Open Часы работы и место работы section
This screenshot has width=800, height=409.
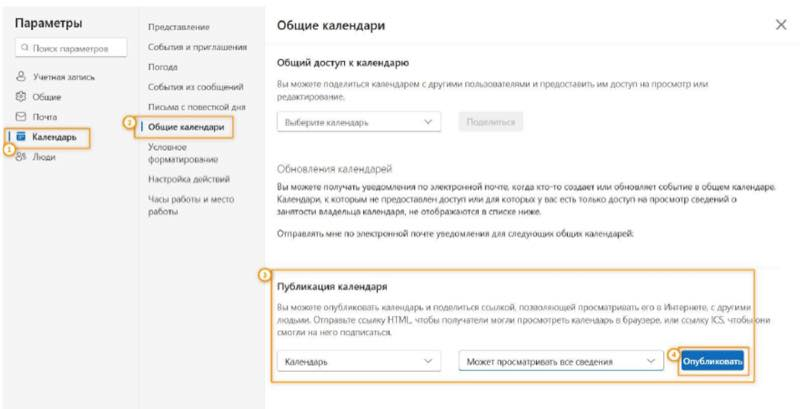[x=191, y=205]
